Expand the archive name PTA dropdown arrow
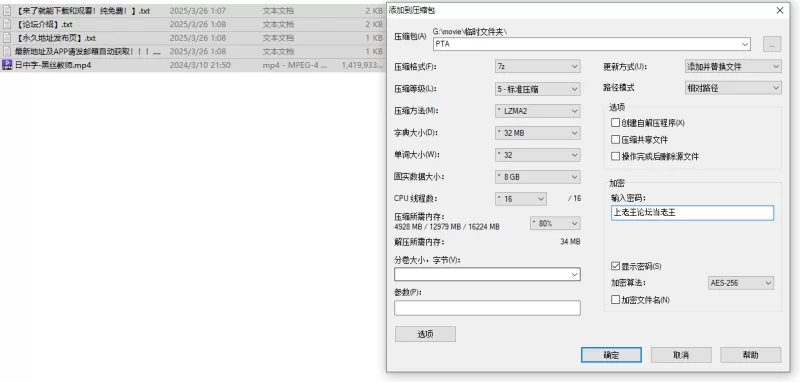Image resolution: width=800 pixels, height=382 pixels. click(745, 44)
